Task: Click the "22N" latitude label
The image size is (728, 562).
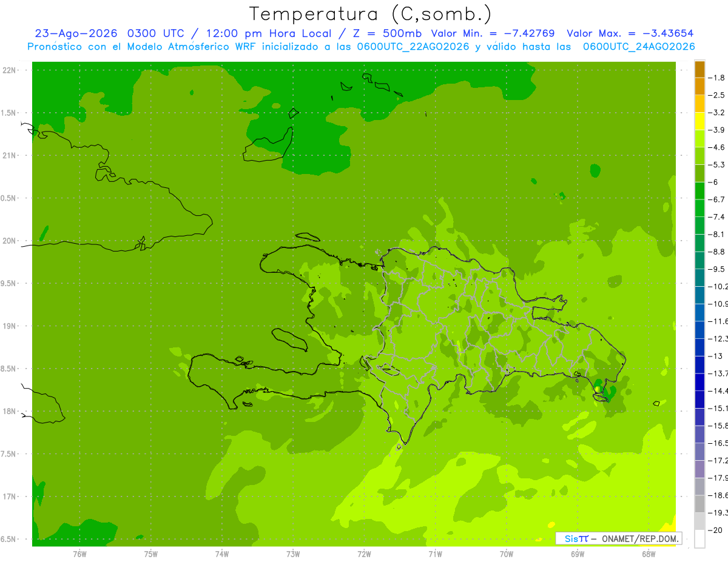Action: 10,70
